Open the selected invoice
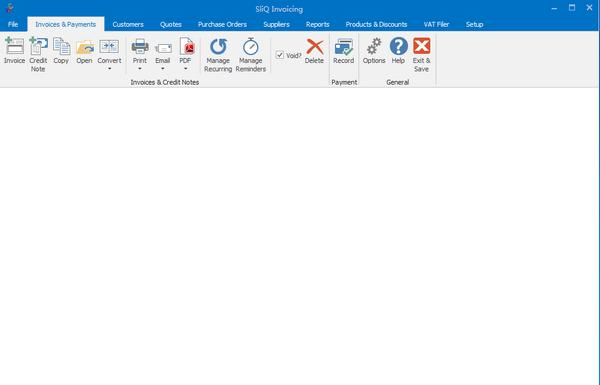This screenshot has width=600, height=385. pos(84,51)
